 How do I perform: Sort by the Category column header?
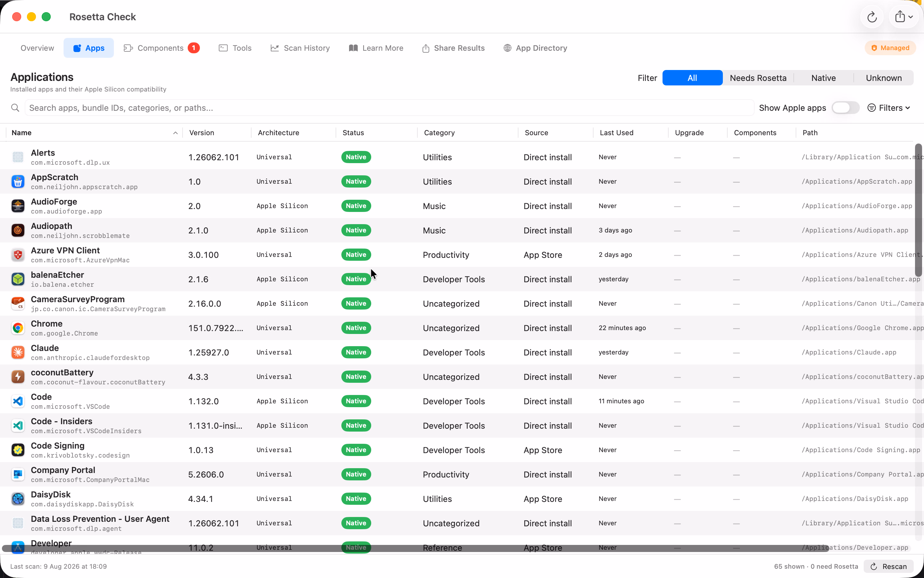(468, 133)
